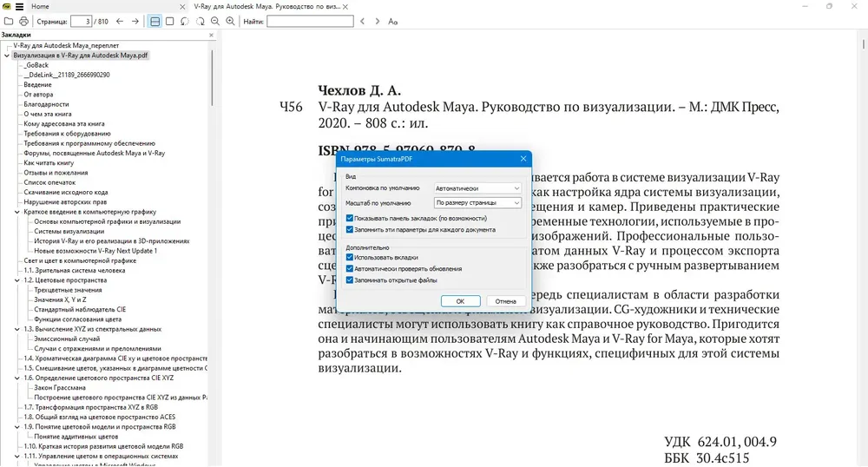
Task: Switch to the Home tab
Action: pos(40,7)
